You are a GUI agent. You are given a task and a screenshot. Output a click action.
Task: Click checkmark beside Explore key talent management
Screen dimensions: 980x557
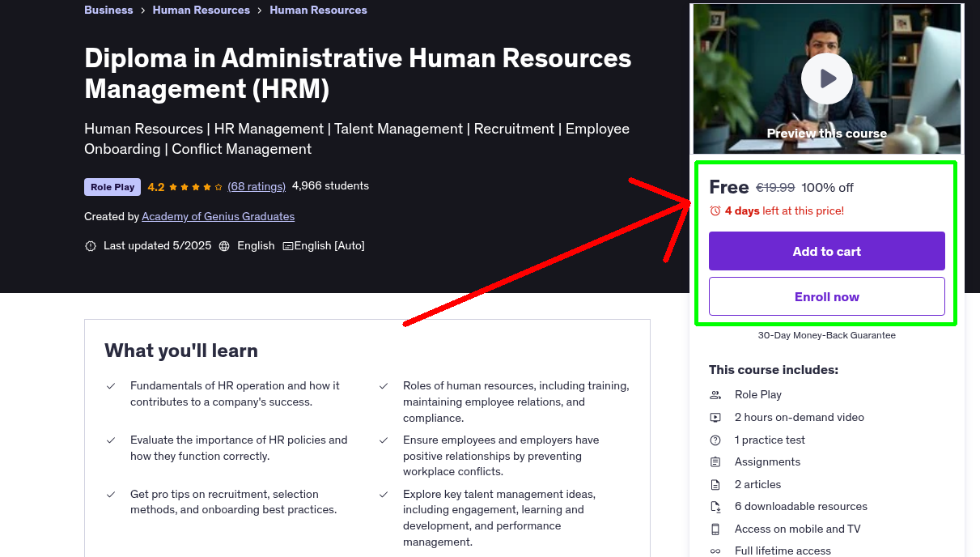coord(384,495)
